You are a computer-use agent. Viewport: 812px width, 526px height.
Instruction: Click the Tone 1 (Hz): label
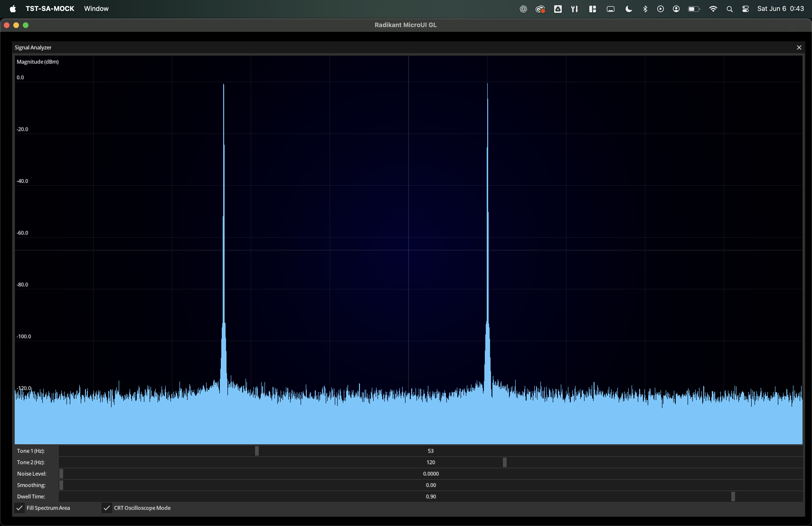point(31,451)
